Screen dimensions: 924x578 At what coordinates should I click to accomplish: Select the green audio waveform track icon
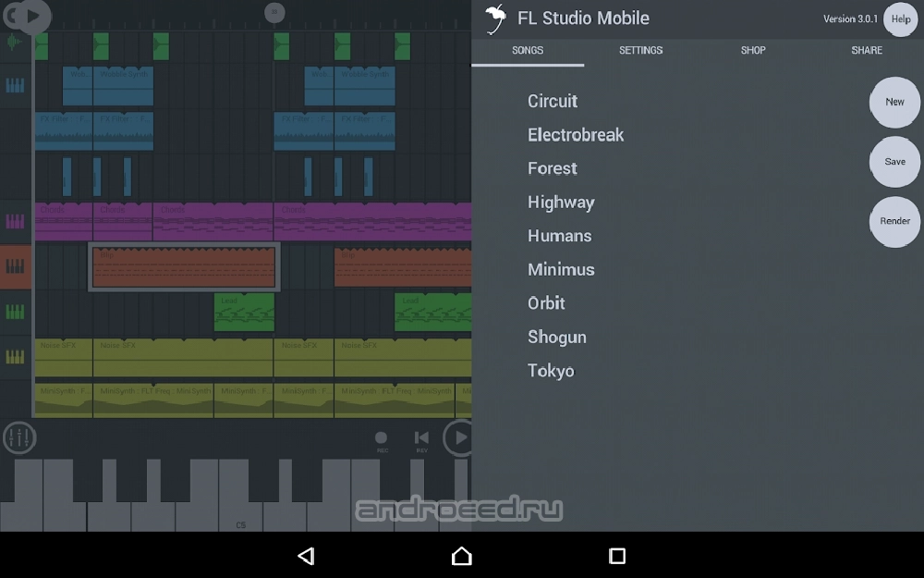point(16,43)
